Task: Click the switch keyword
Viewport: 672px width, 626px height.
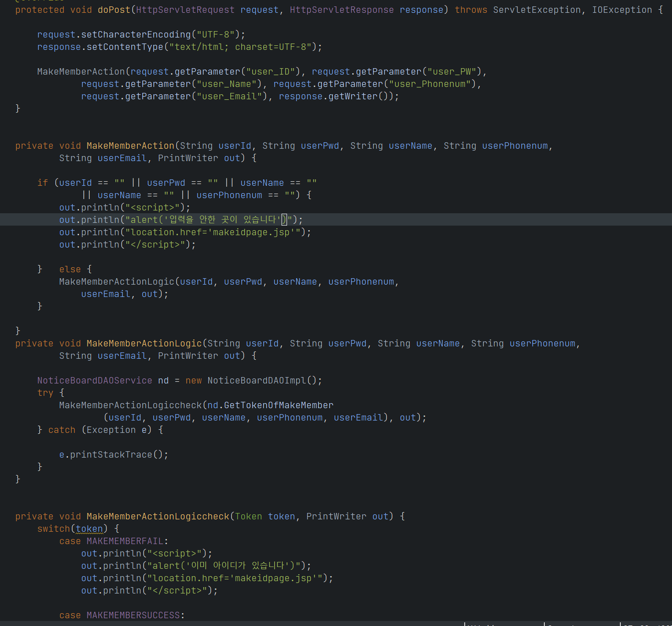Action: 54,529
